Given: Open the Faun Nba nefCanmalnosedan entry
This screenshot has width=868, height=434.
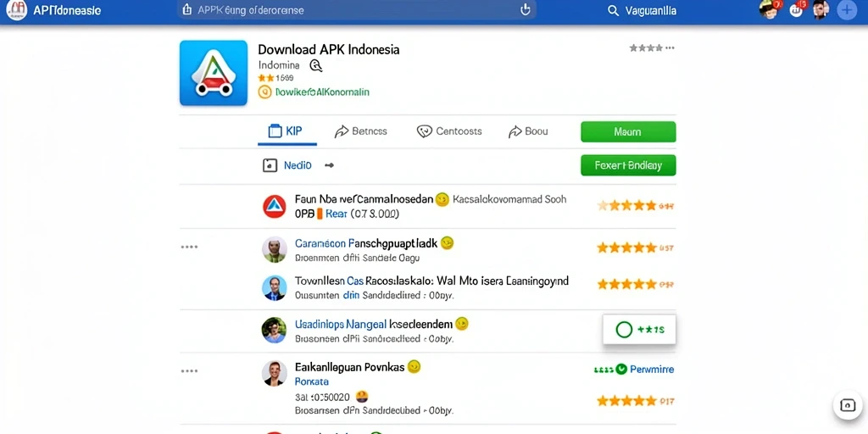Looking at the screenshot, I should point(364,199).
